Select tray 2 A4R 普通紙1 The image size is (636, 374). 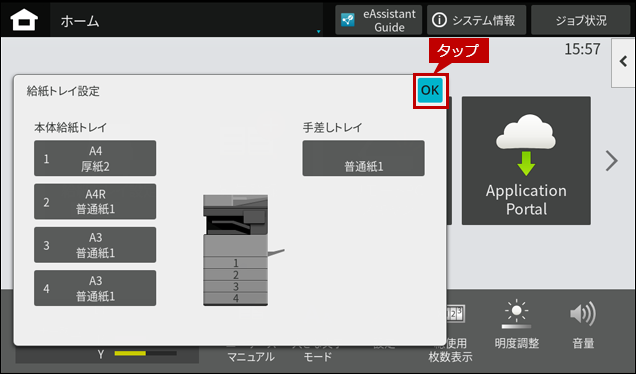(x=95, y=202)
